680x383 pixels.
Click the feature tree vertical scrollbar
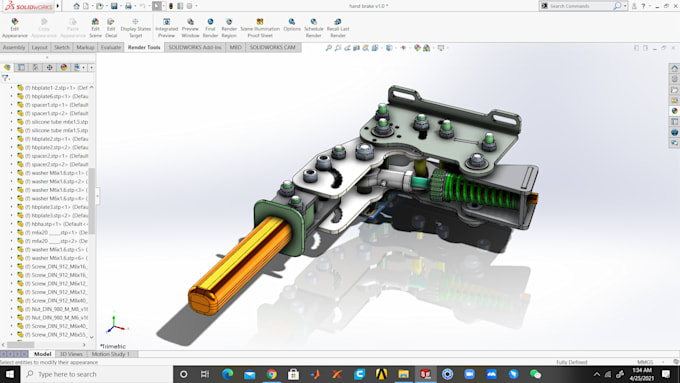92,201
